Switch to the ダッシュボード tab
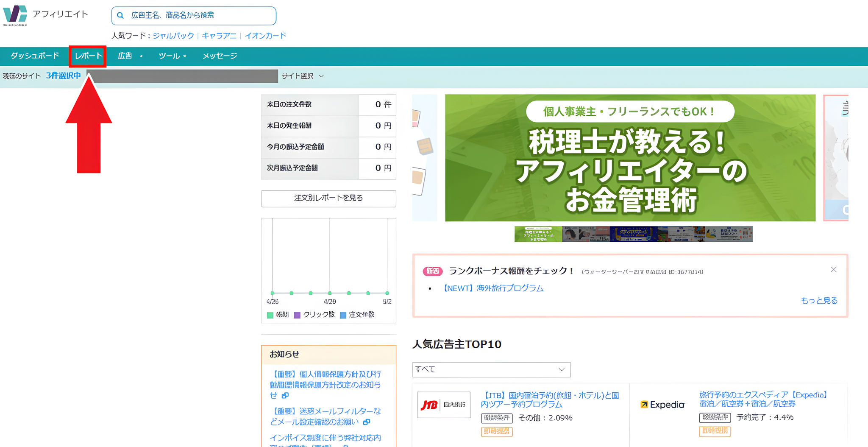 click(35, 56)
